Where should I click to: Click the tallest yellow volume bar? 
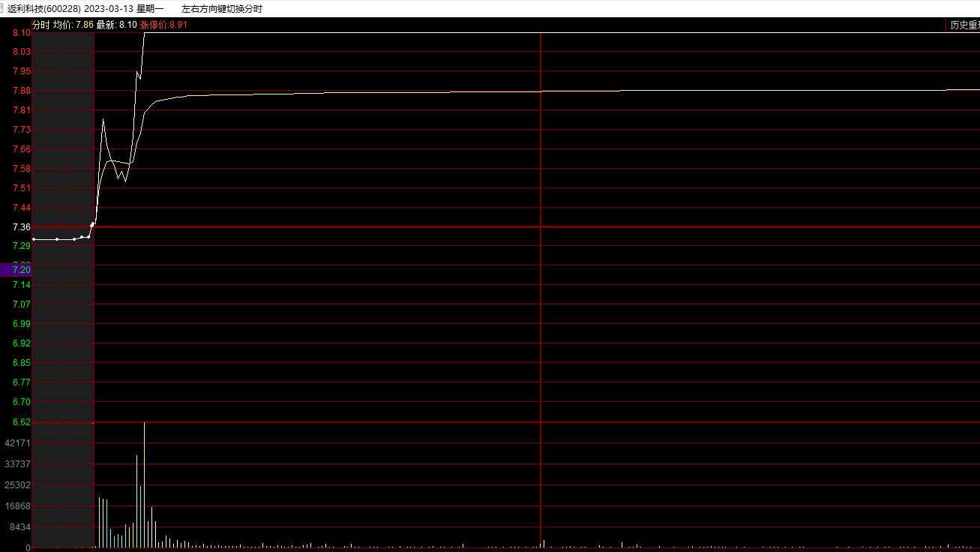[x=144, y=484]
